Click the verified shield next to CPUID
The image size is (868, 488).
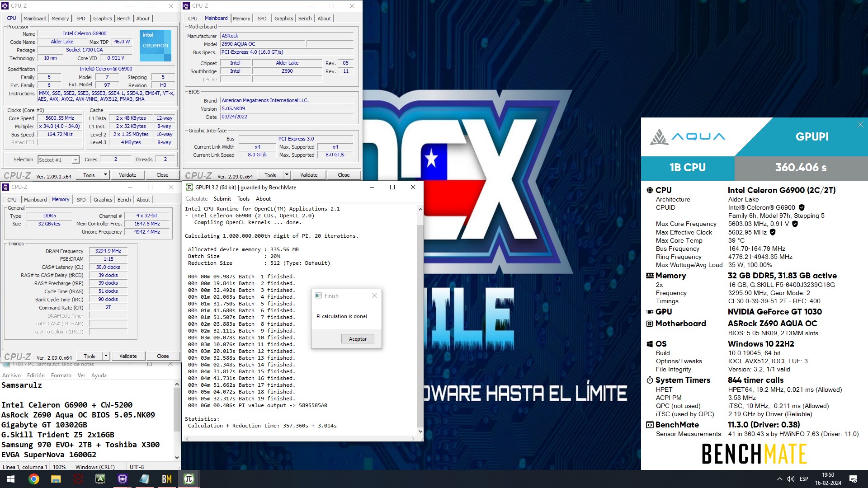tap(802, 208)
